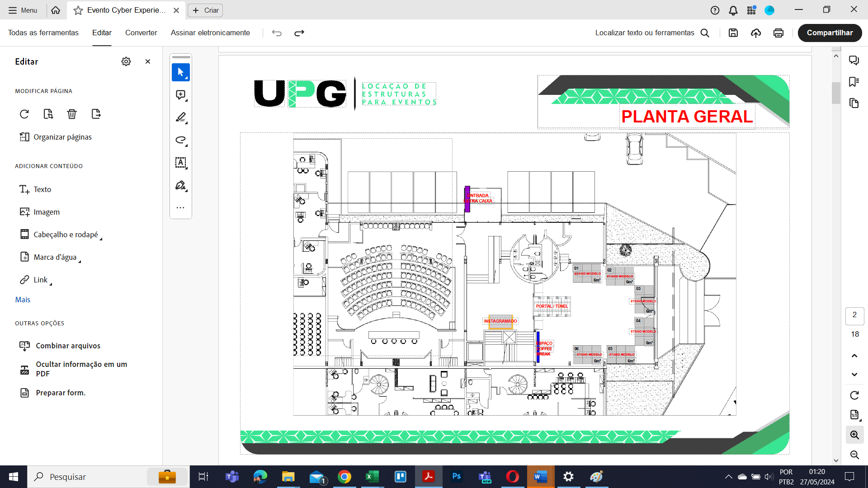Viewport: 868px width, 488px height.
Task: Click the add comment tool icon
Action: click(181, 95)
